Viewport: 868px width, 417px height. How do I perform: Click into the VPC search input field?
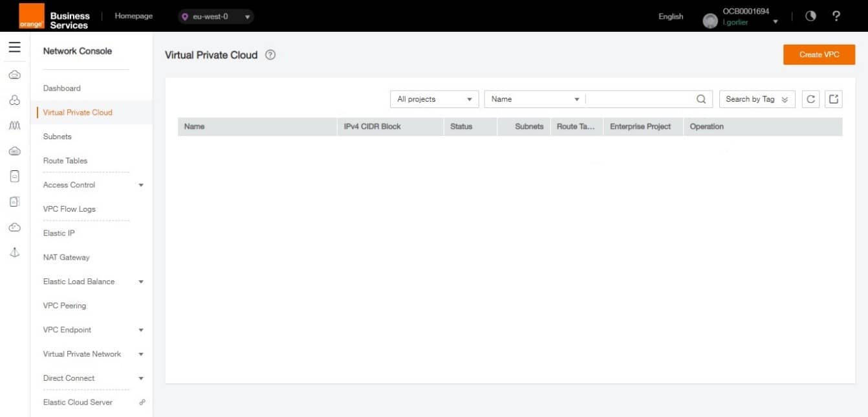coord(640,99)
